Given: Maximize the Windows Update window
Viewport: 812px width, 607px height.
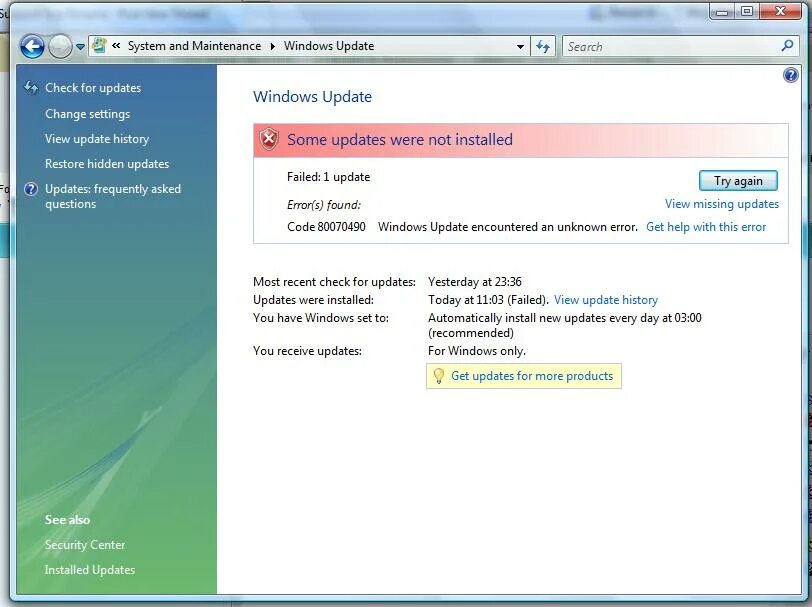Looking at the screenshot, I should (x=747, y=11).
